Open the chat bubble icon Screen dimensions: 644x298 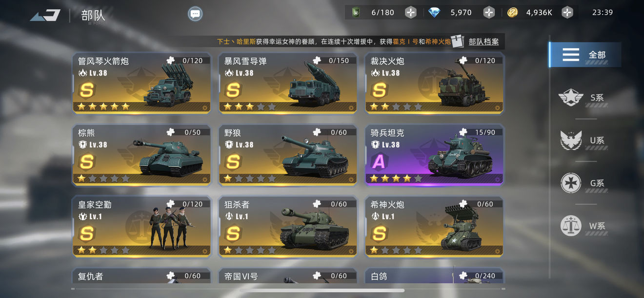coord(195,14)
